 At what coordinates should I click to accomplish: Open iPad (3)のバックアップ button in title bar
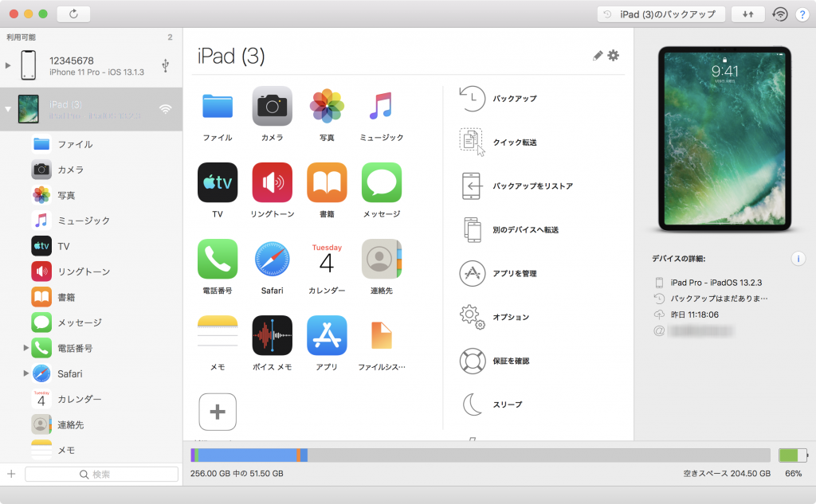coord(661,14)
